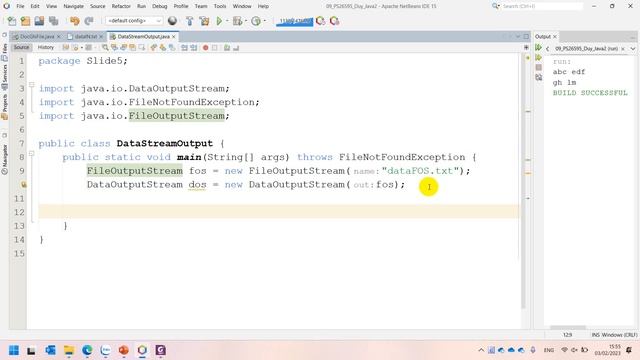Click the Build Project hammer icon
The height and width of the screenshot is (360, 640).
(x=189, y=21)
